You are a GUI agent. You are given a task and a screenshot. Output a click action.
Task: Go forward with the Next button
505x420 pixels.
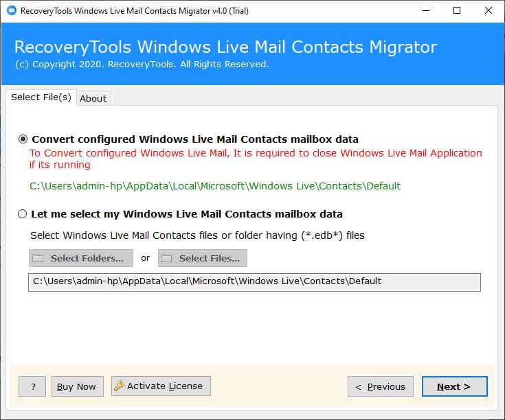[x=454, y=386]
